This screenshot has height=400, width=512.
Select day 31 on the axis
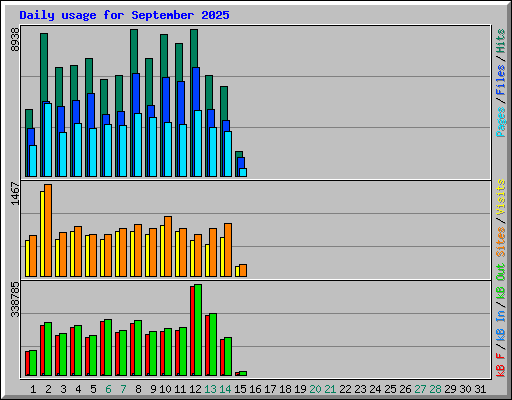point(480,389)
